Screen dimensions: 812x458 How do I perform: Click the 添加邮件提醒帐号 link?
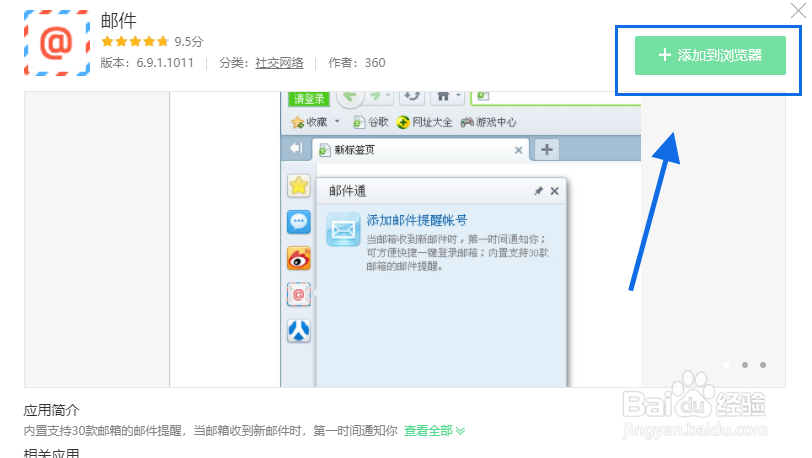tap(417, 220)
